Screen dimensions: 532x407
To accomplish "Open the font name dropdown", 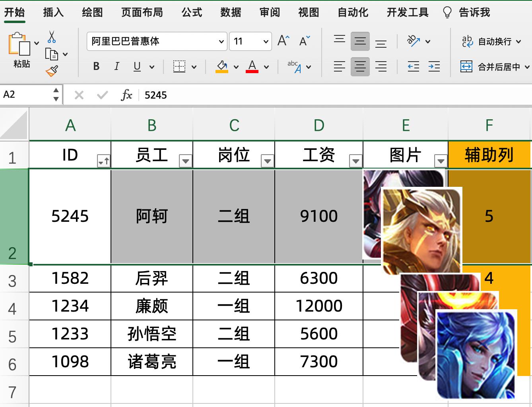I will tap(221, 41).
